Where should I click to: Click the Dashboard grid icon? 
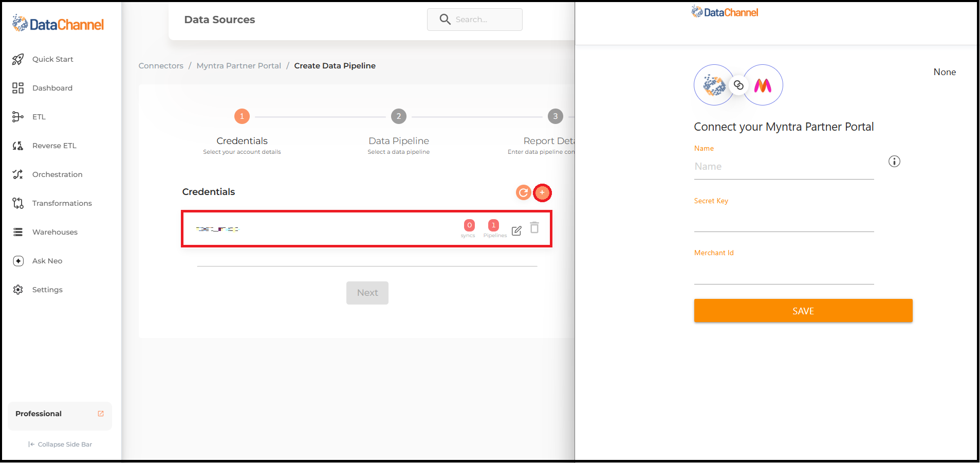point(18,88)
